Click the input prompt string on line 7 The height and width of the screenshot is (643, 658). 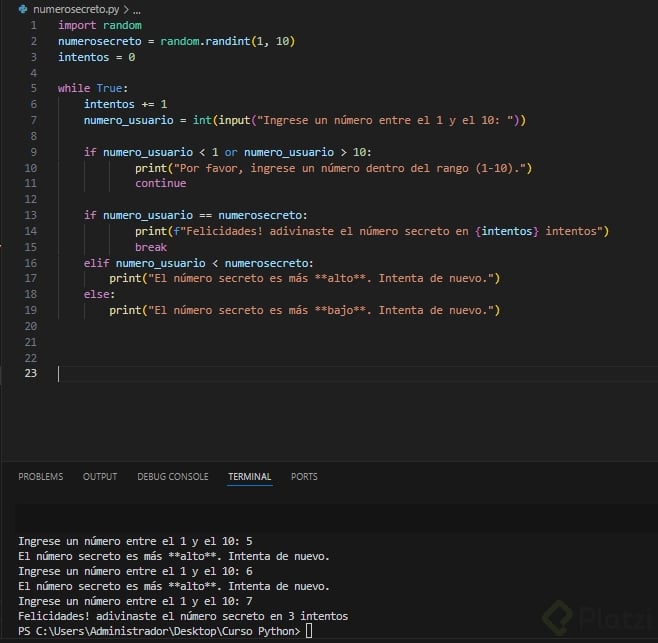pyautogui.click(x=385, y=120)
